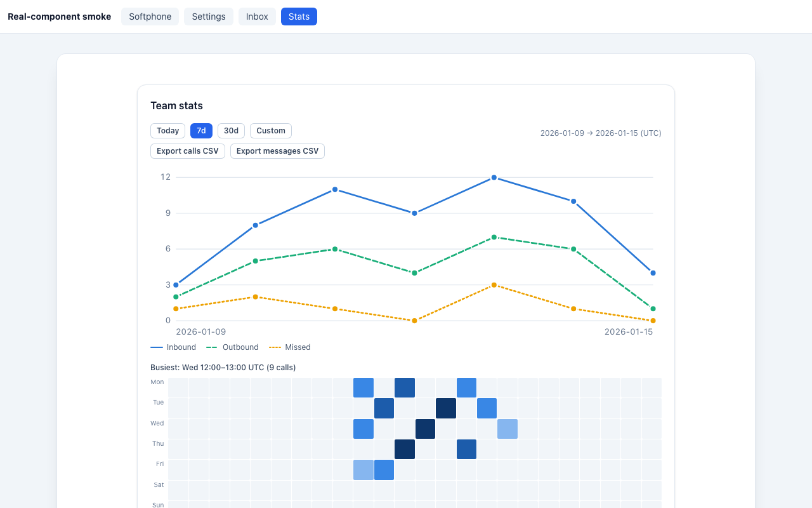812x508 pixels.
Task: Click the Outbound peak point at 7
Action: point(494,237)
